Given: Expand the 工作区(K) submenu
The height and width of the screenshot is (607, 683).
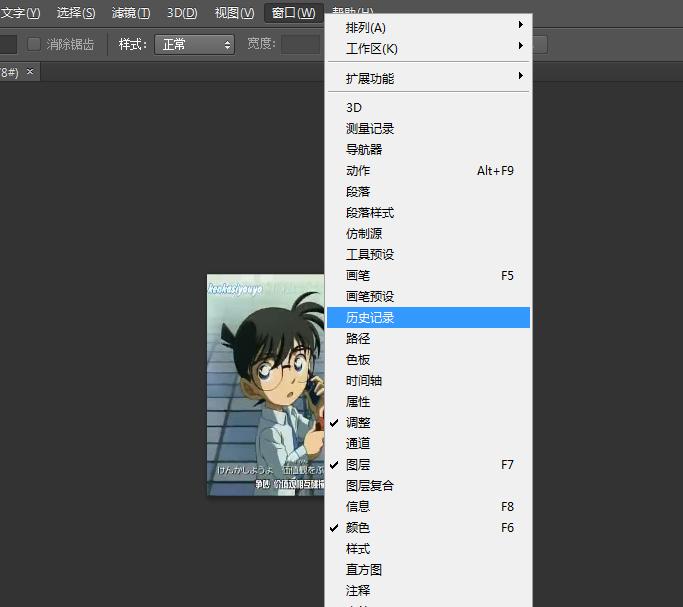Looking at the screenshot, I should 429,48.
